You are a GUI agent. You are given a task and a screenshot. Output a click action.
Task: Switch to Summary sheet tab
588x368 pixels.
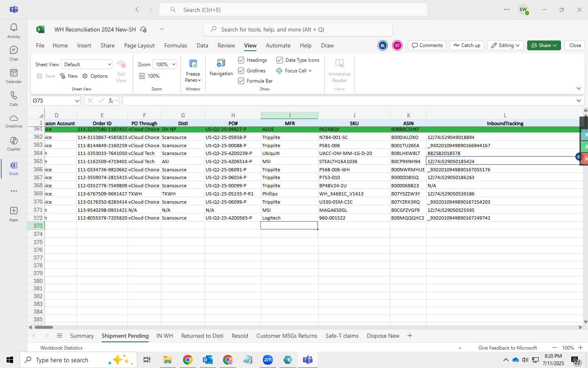click(82, 336)
